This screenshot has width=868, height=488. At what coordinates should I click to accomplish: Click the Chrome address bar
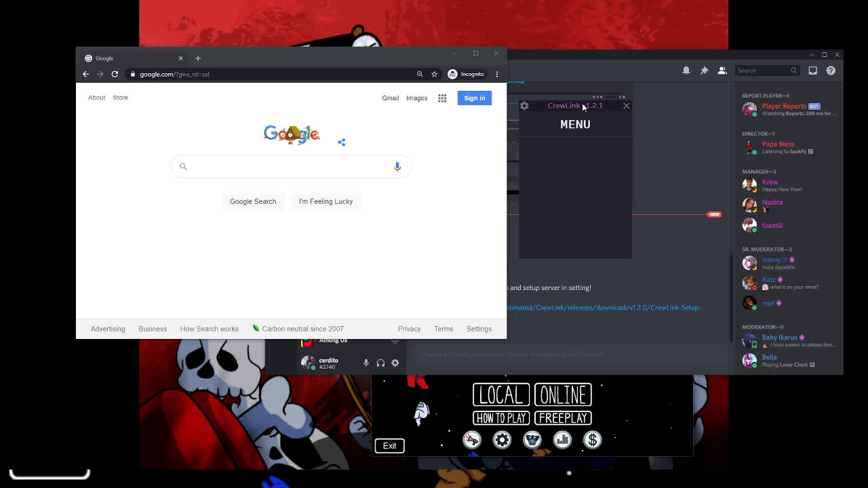click(x=271, y=74)
